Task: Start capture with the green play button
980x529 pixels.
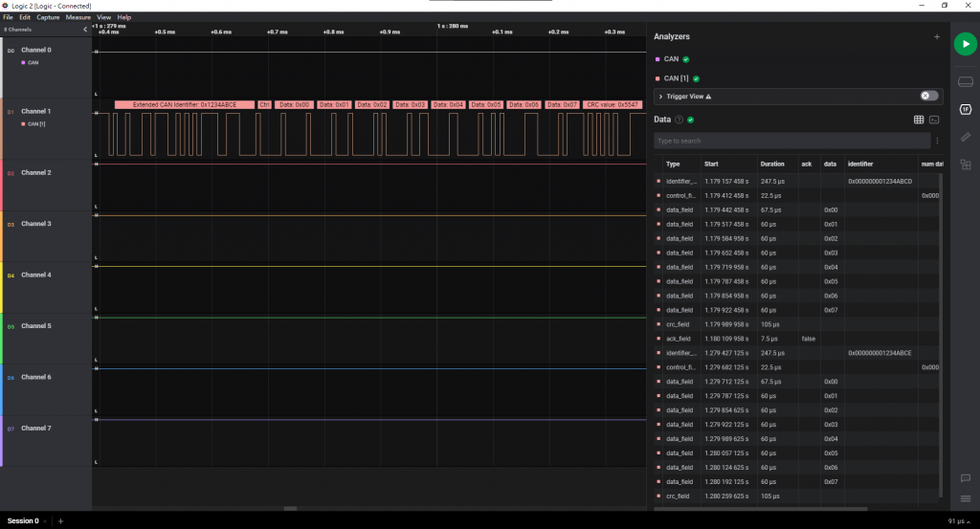Action: click(x=965, y=44)
